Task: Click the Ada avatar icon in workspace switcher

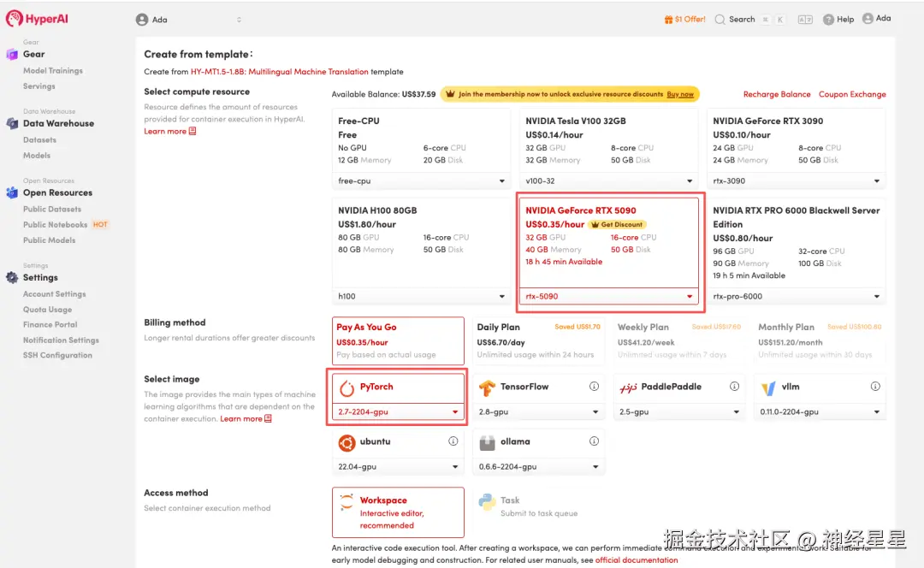Action: (142, 20)
